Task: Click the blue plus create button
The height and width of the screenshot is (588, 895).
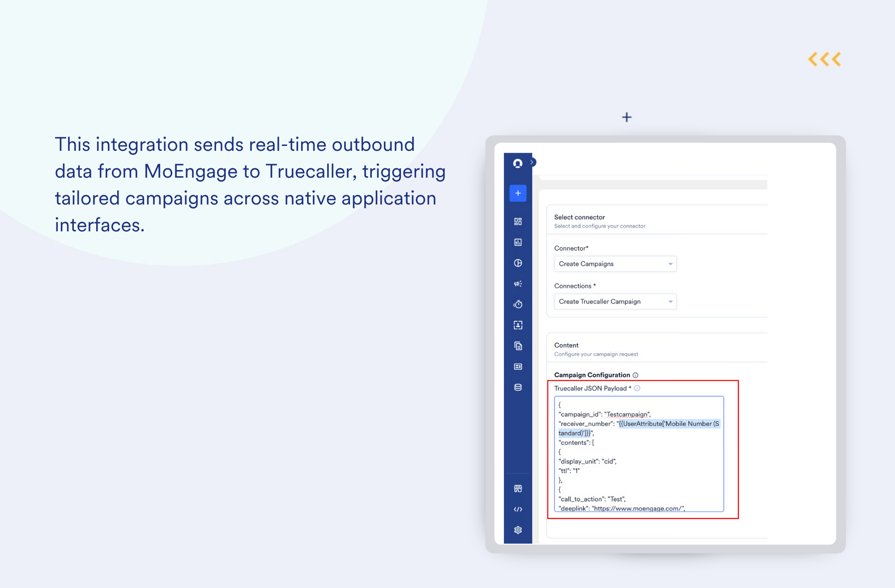Action: [518, 193]
